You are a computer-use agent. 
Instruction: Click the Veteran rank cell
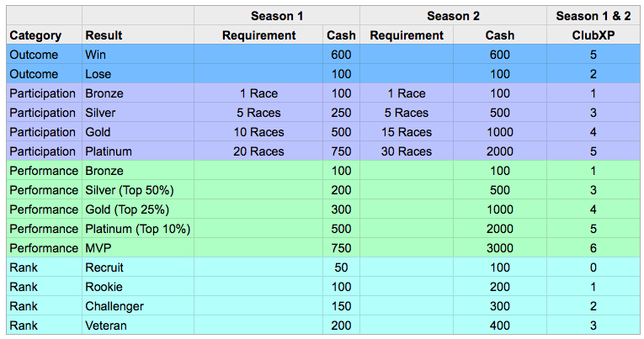pyautogui.click(x=105, y=326)
